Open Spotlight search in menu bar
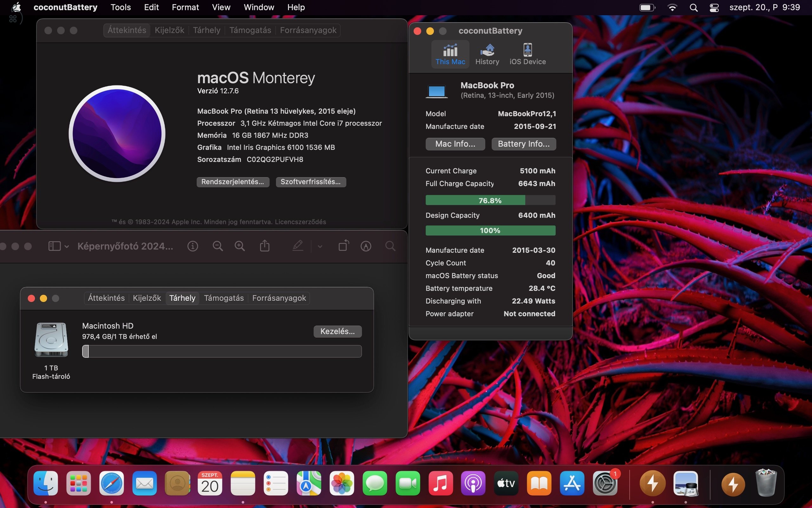The height and width of the screenshot is (508, 812). [694, 7]
